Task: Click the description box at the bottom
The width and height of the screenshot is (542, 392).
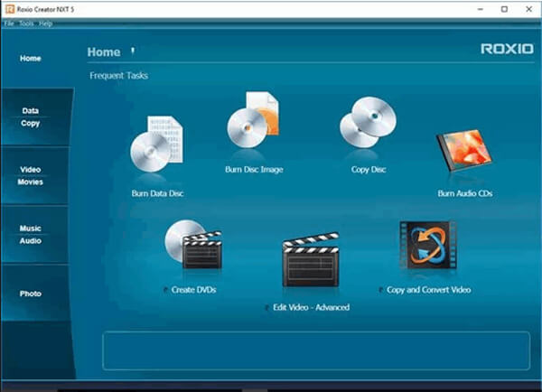Action: point(316,350)
